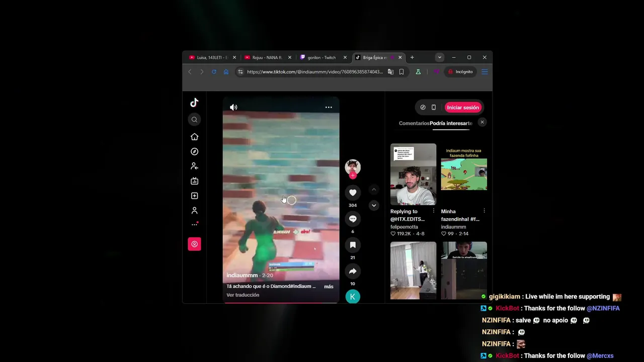Open the browser hamburger menu

pos(485,72)
